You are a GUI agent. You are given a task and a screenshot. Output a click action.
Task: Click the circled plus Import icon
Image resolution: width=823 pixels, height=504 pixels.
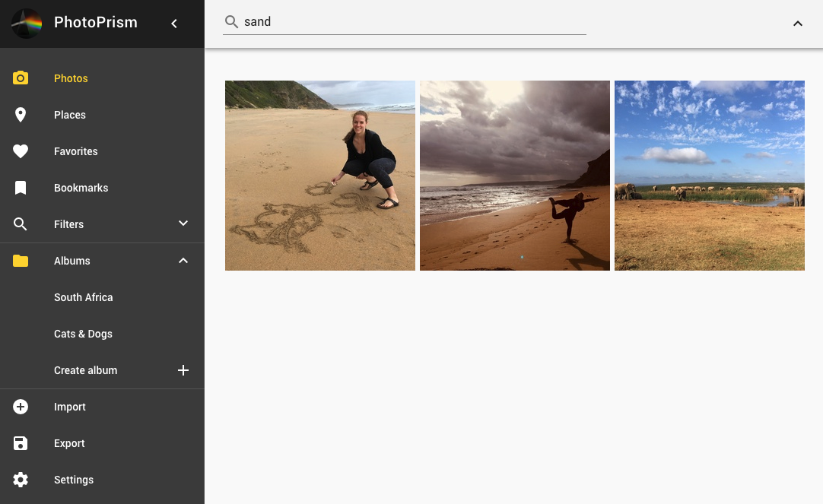pyautogui.click(x=21, y=407)
